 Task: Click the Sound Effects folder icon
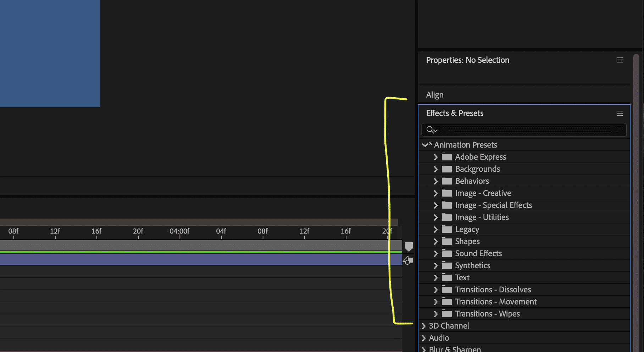click(447, 253)
